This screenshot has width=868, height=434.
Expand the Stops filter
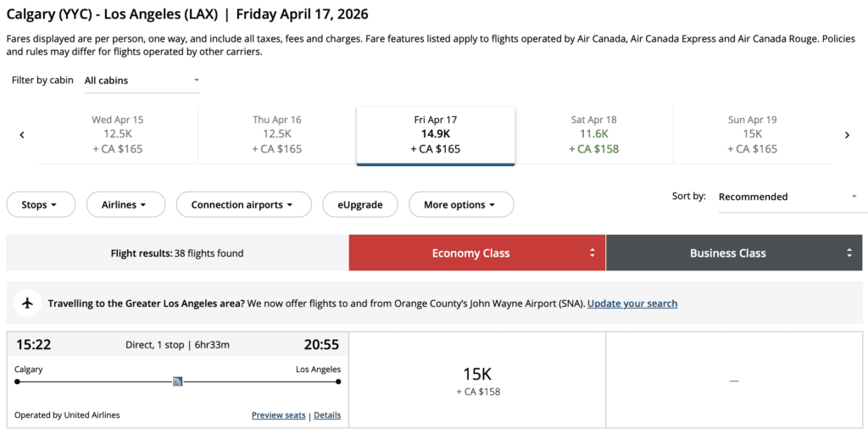tap(41, 204)
